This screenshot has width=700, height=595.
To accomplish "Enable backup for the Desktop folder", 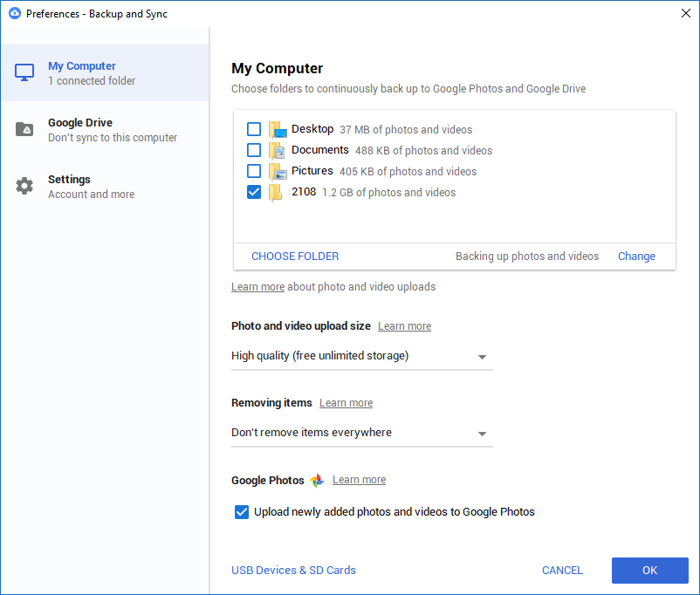I will pos(254,129).
